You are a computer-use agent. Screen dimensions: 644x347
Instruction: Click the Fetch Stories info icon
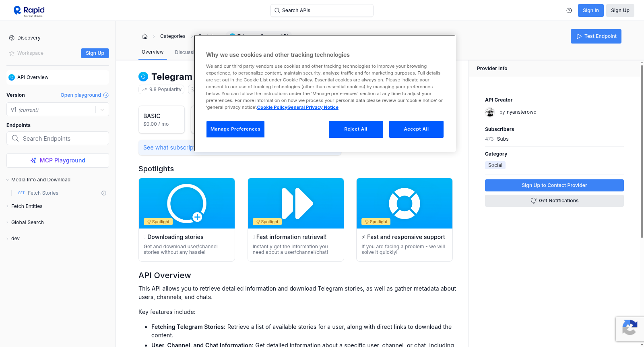104,193
